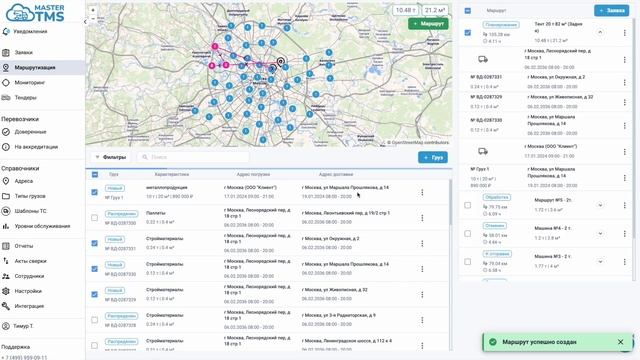640x360 pixels.
Task: Collapse sidebar with arrow near map
Action: [x=85, y=22]
